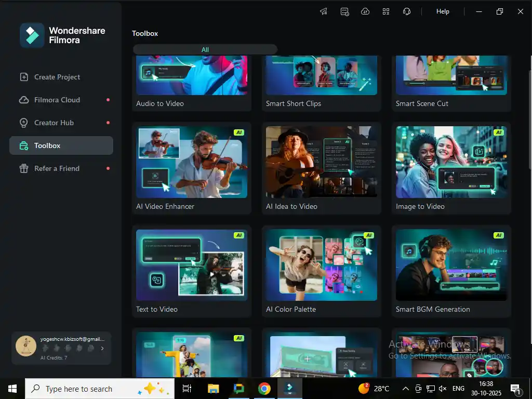The height and width of the screenshot is (399, 532).
Task: Expand the account details chevron arrow
Action: 102,349
